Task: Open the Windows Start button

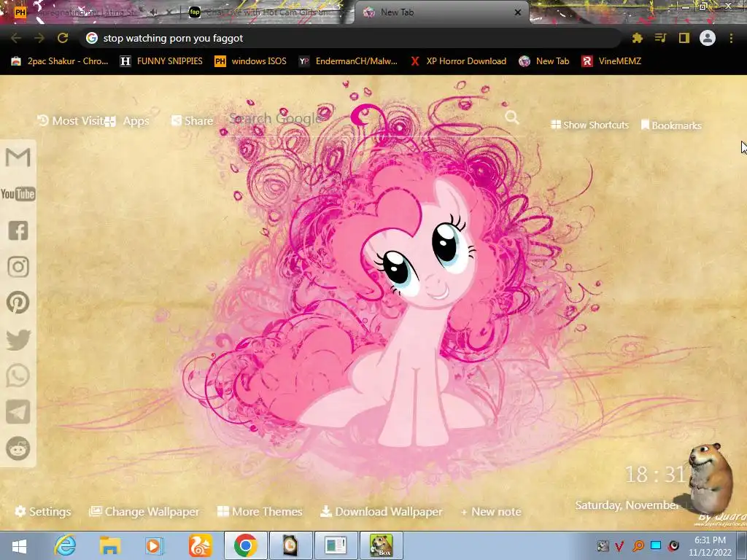Action: (19, 546)
